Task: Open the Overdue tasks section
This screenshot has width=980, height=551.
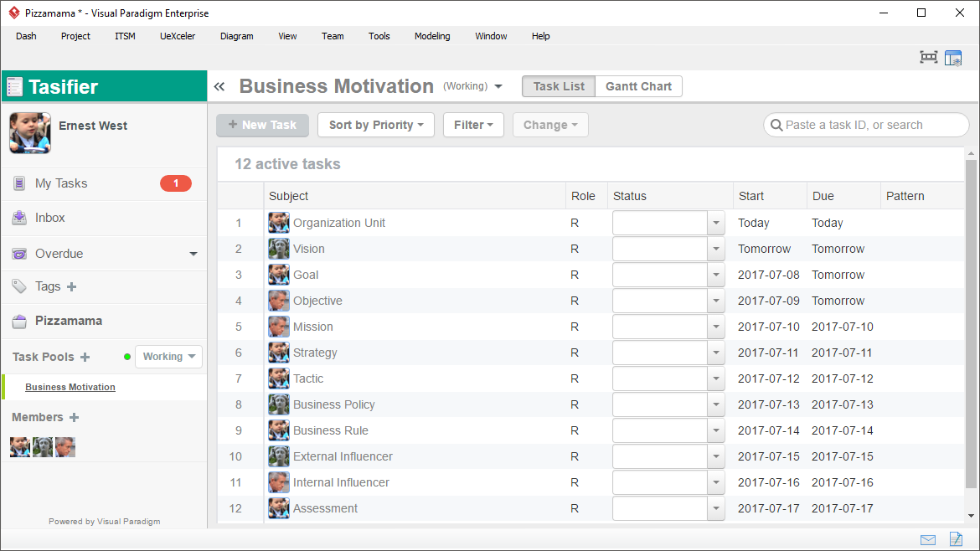Action: click(58, 253)
